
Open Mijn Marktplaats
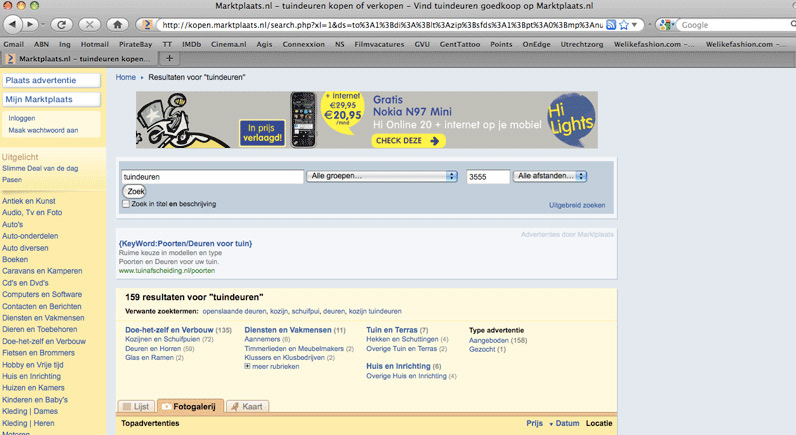51,99
